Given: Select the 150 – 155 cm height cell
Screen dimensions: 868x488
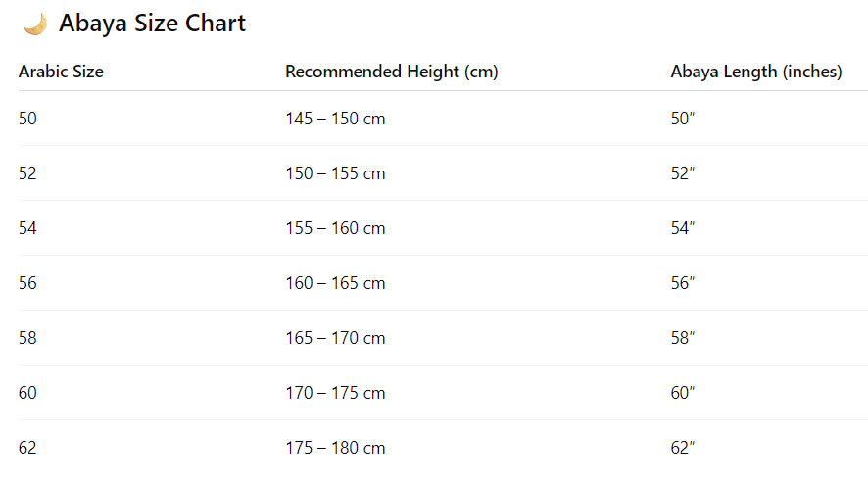Looking at the screenshot, I should 335,173.
